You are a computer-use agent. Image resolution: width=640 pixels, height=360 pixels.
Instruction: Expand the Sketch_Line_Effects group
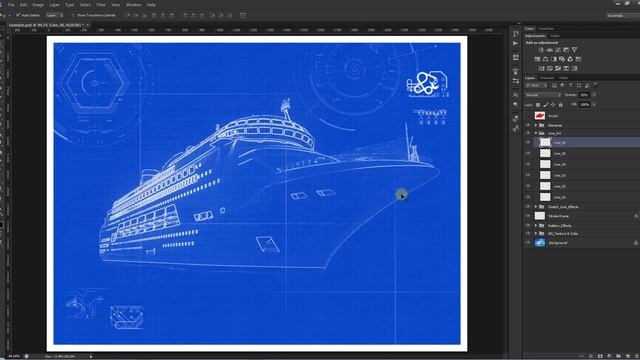(536, 207)
